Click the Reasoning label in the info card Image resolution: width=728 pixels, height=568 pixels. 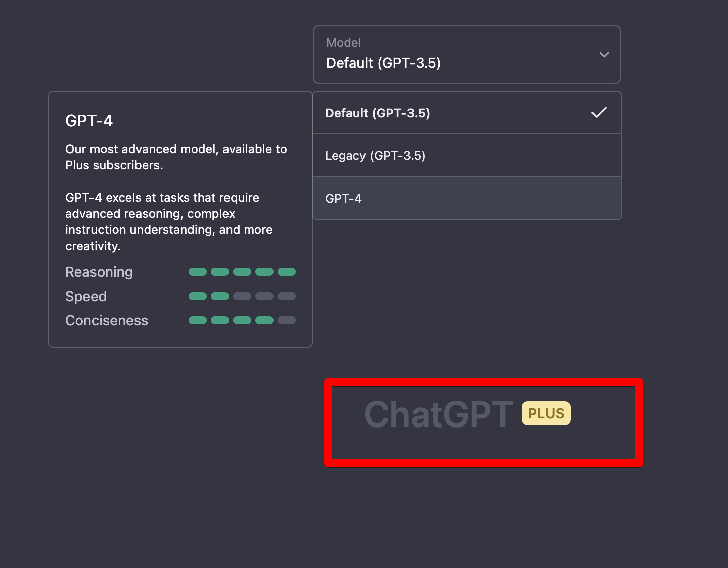pos(99,272)
